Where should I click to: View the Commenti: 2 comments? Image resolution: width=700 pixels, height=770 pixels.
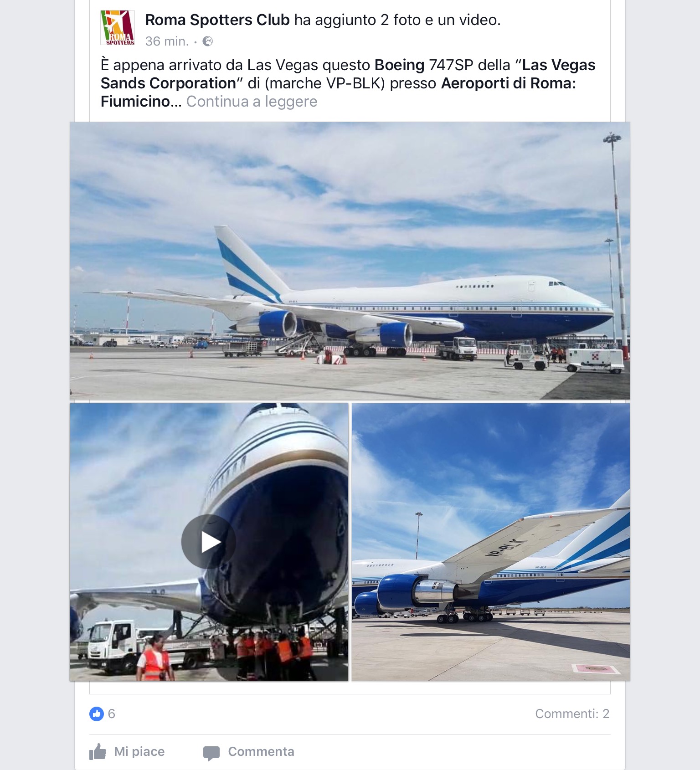[572, 714]
